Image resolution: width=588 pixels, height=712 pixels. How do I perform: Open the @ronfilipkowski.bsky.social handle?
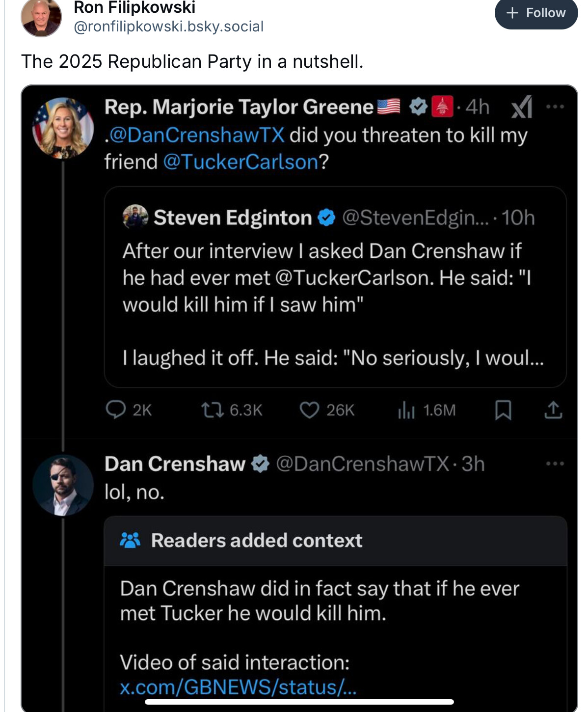[x=168, y=27]
